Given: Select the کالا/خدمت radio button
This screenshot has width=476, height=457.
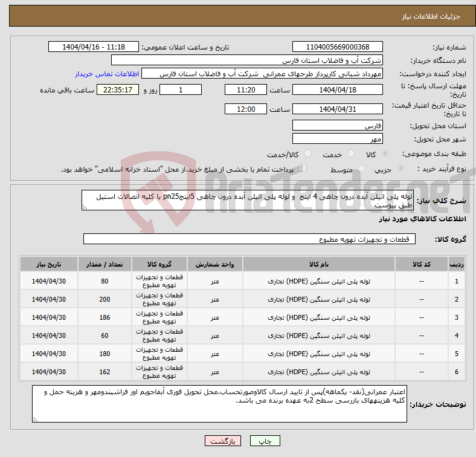Looking at the screenshot, I should [308, 154].
